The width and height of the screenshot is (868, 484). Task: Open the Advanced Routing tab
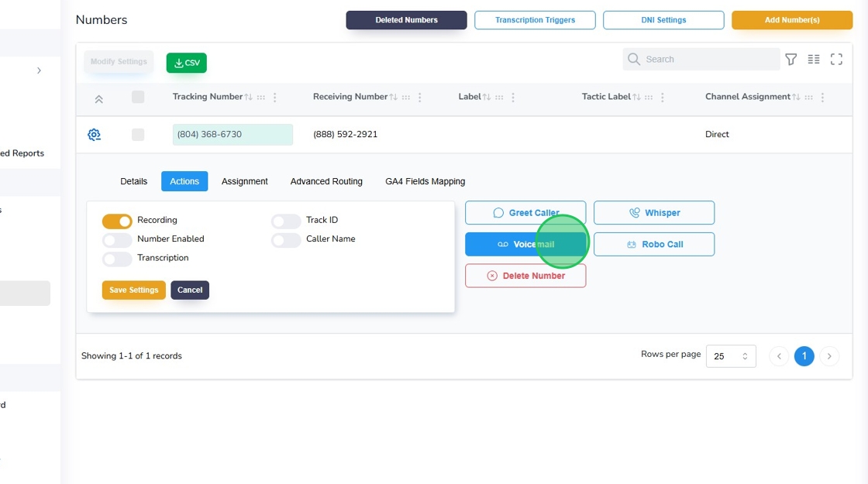326,181
